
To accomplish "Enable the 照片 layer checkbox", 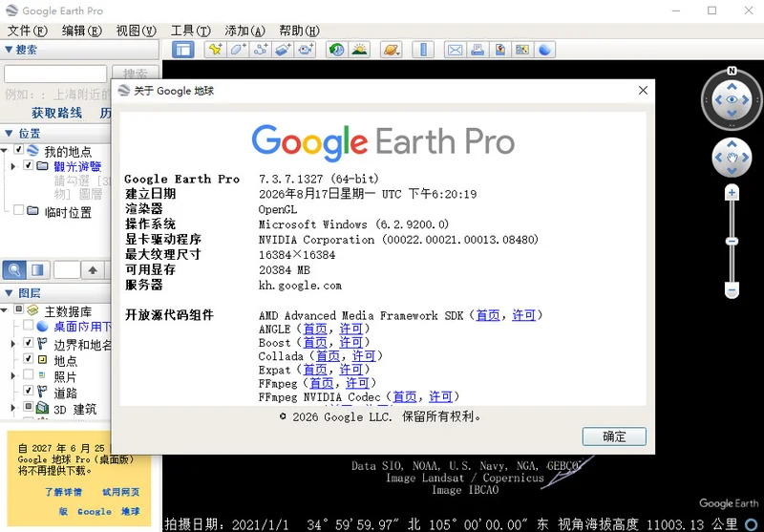I will (29, 374).
